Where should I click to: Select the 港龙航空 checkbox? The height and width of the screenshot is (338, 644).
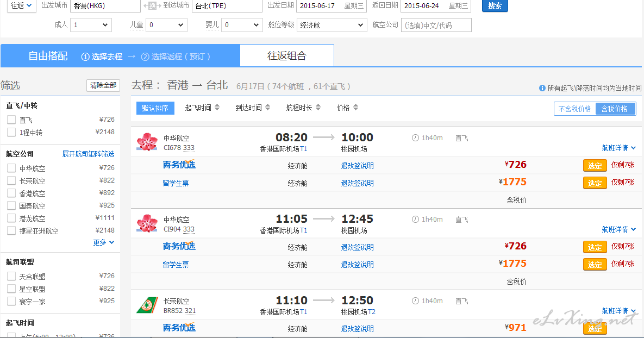click(11, 218)
